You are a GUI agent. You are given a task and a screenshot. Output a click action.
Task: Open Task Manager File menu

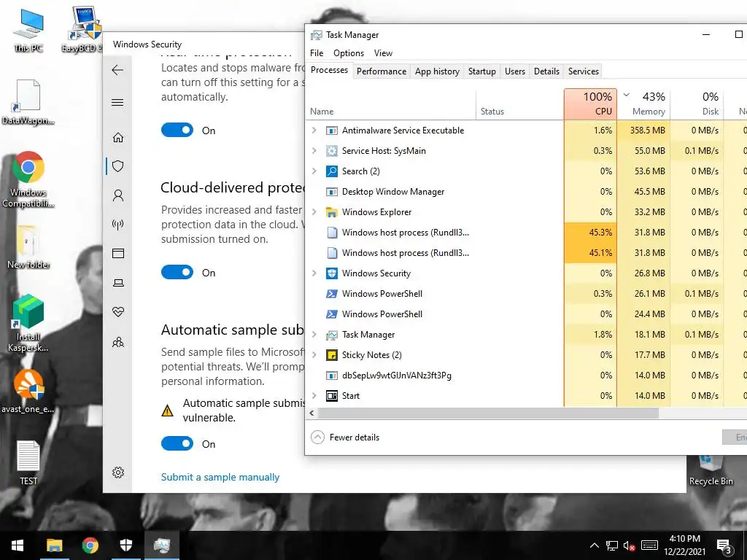tap(317, 52)
